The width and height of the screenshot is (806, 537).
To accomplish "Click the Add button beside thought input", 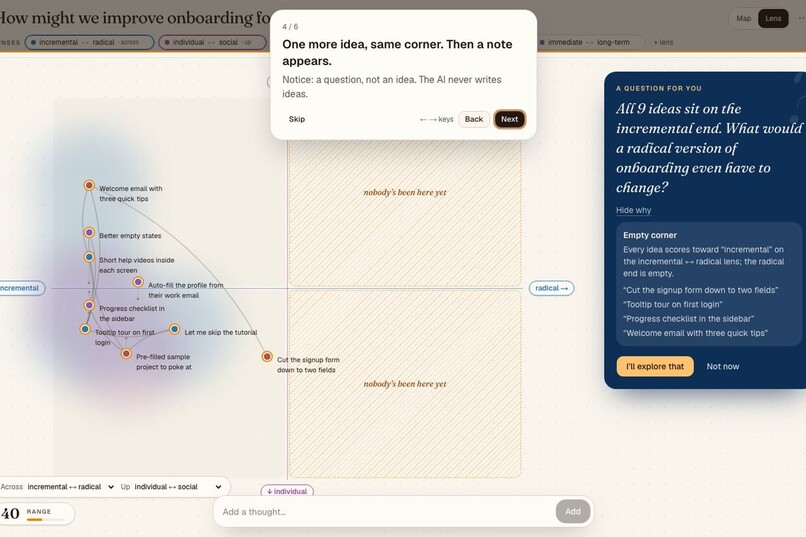I will (x=573, y=511).
